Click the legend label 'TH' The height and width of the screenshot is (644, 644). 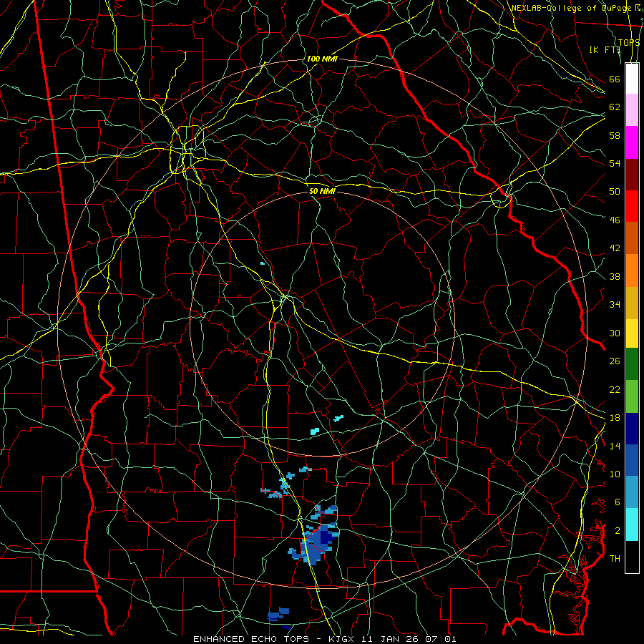click(x=615, y=558)
